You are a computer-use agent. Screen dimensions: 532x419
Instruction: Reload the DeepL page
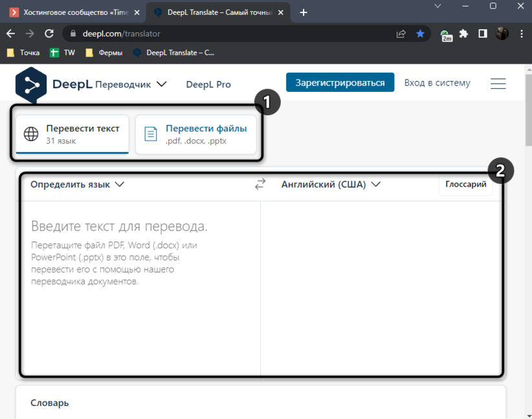pos(49,34)
